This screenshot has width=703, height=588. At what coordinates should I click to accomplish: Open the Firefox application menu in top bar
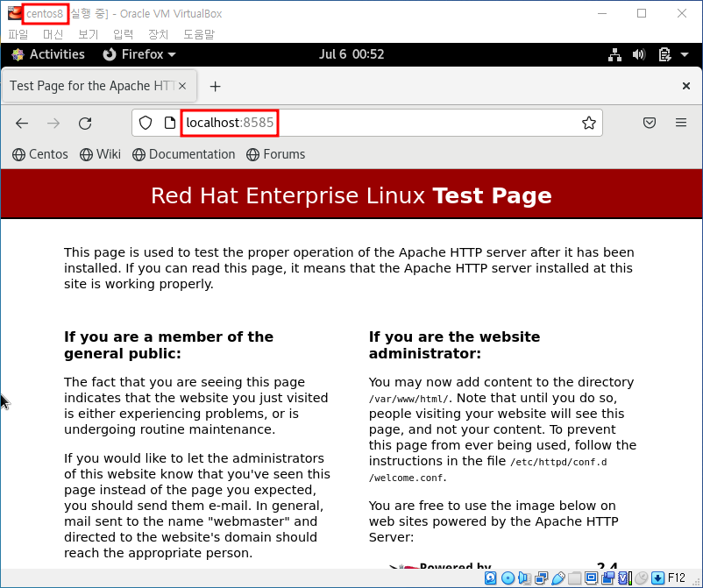(139, 54)
